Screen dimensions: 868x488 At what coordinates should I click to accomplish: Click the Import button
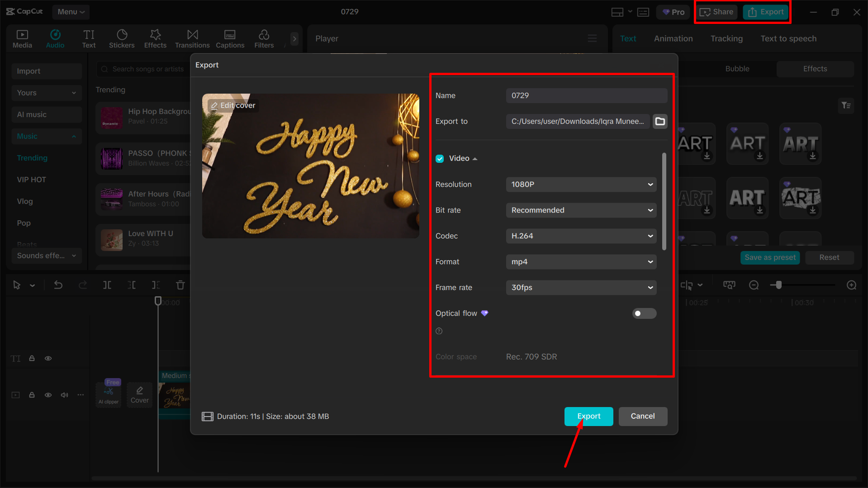[47, 71]
